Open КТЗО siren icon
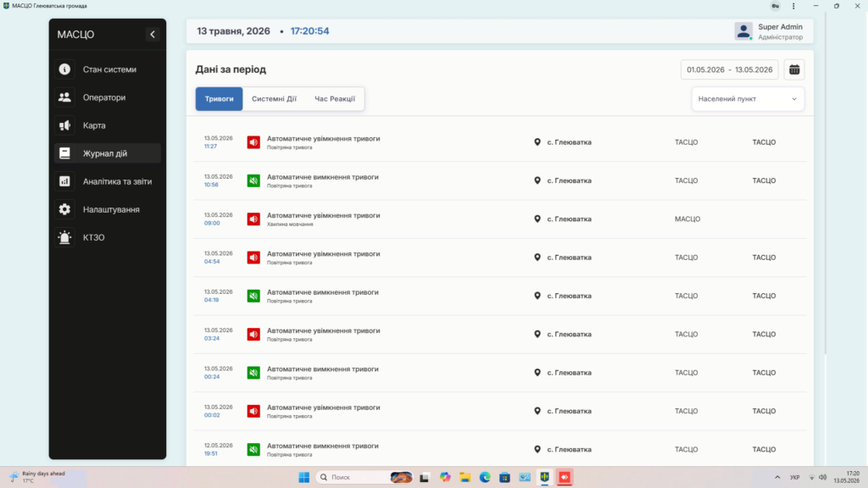The width and height of the screenshot is (868, 488). click(64, 237)
